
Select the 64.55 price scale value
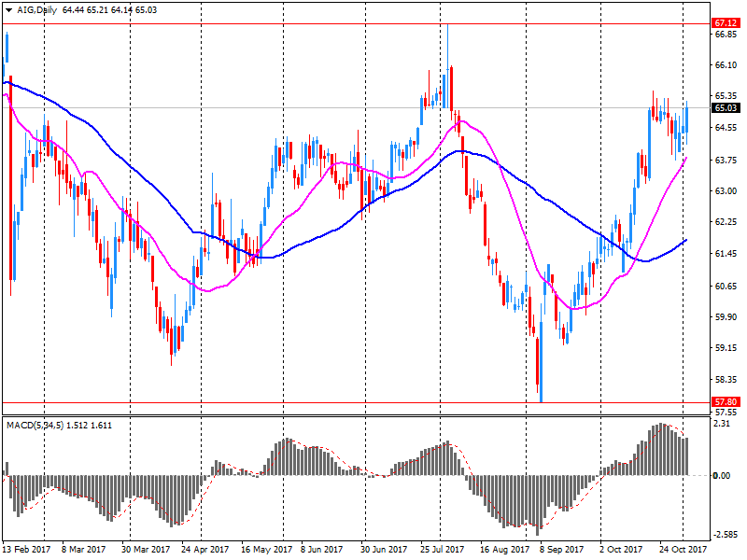pyautogui.click(x=726, y=128)
